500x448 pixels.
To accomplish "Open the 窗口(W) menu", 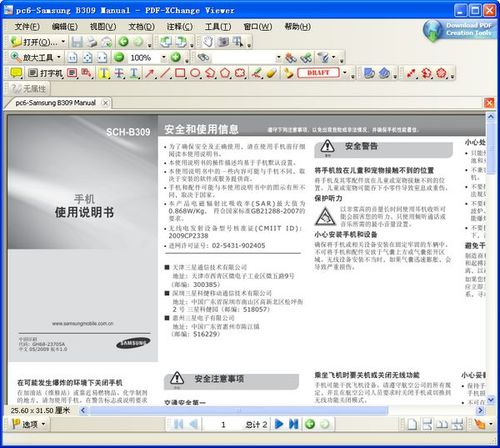I will [x=258, y=27].
